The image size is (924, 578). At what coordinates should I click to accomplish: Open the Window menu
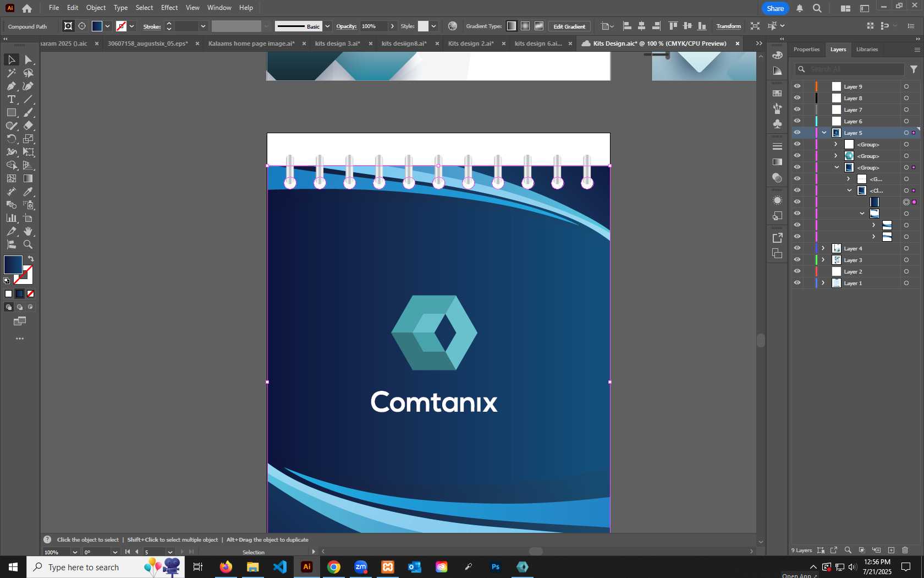click(x=219, y=8)
